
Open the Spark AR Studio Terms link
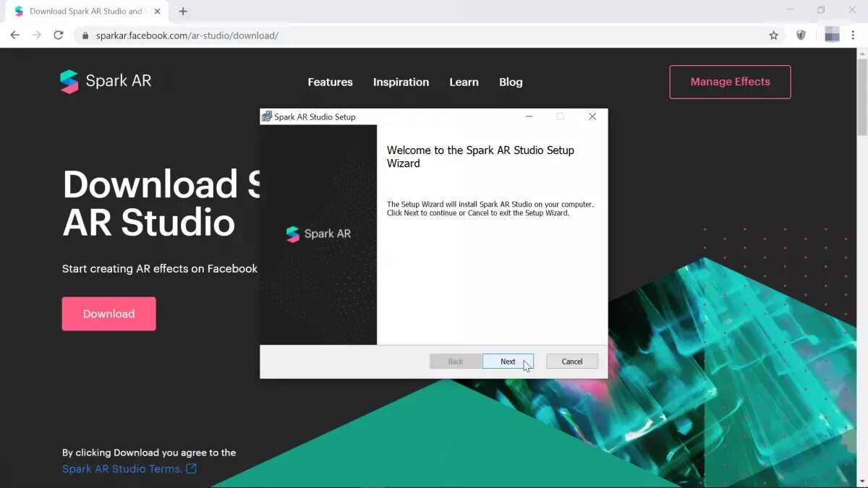coord(122,468)
